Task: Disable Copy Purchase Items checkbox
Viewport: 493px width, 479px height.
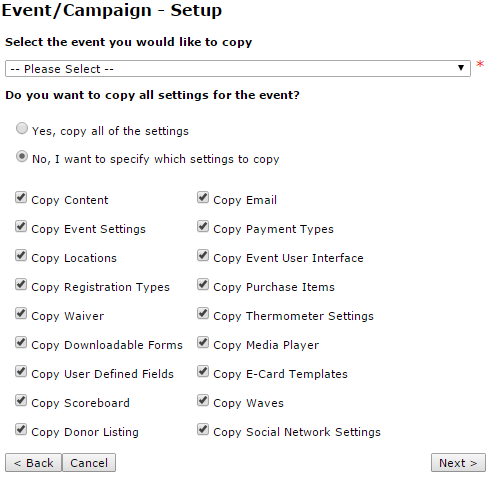Action: [203, 284]
